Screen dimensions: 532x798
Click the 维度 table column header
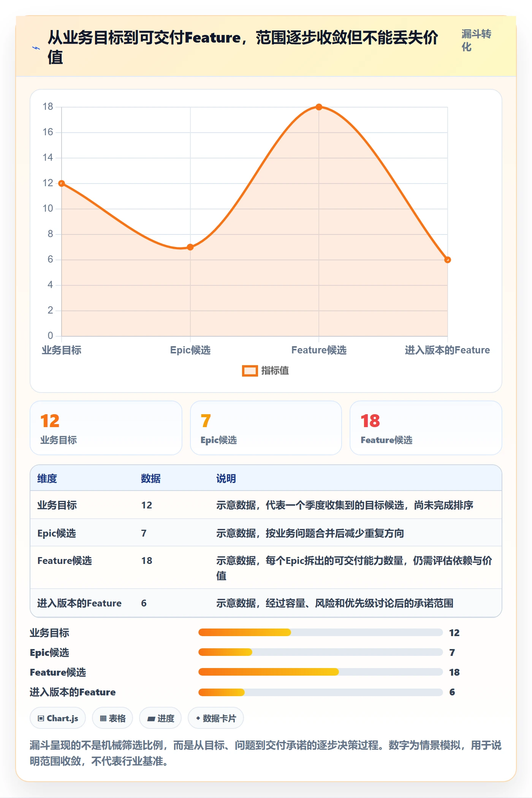coord(47,478)
